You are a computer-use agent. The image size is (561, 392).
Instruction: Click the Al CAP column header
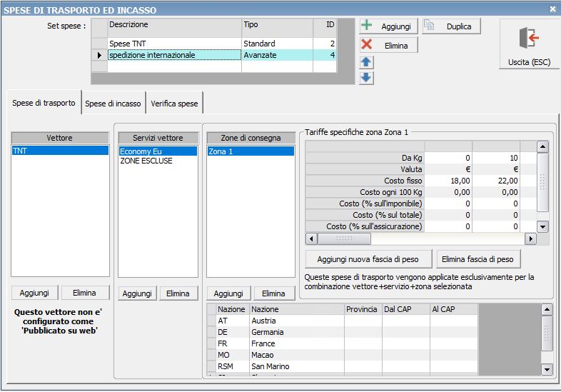(x=454, y=309)
